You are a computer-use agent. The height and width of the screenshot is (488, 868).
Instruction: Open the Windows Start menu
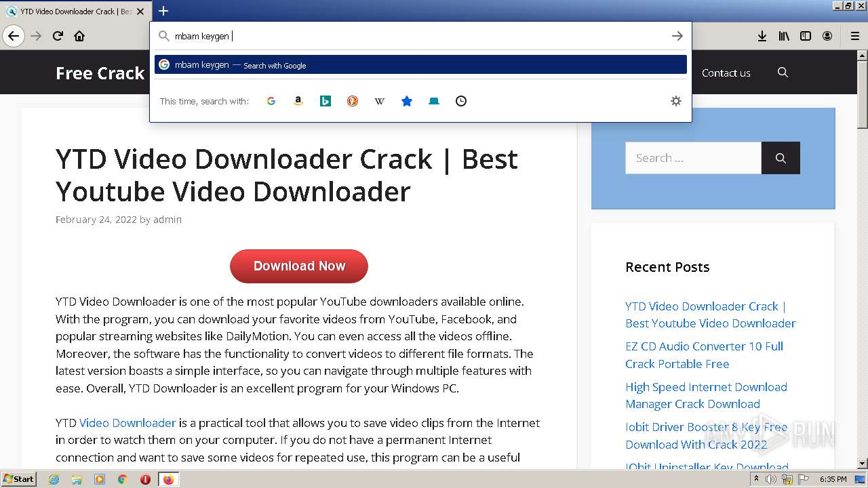19,479
